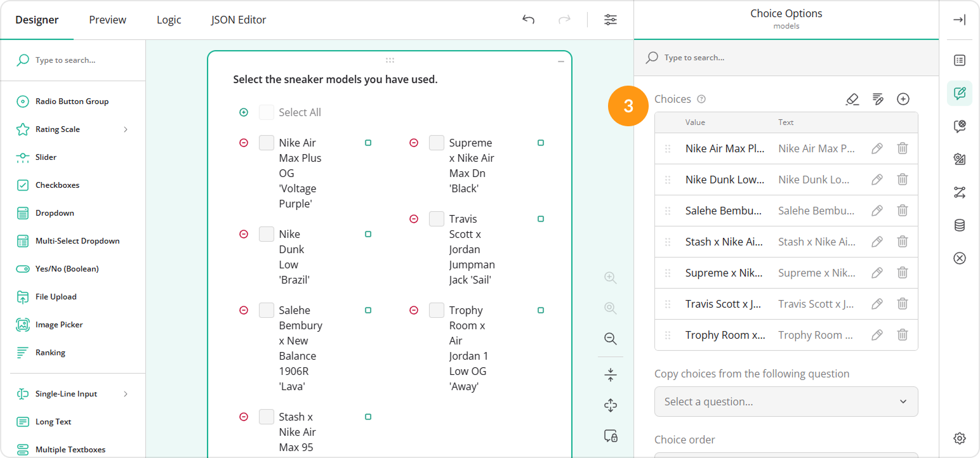Expand Single-Line Input submenu chevron
Screen dimensions: 980x458
click(x=126, y=394)
